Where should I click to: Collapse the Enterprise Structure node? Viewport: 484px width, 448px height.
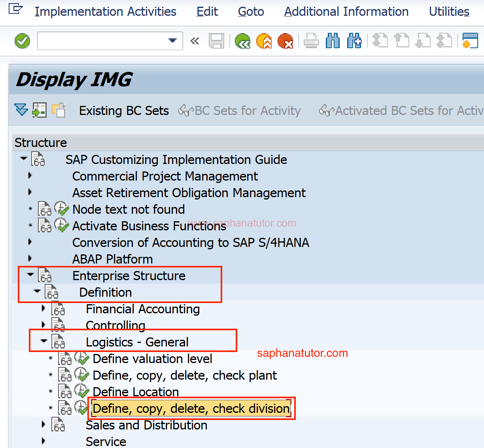pyautogui.click(x=30, y=275)
